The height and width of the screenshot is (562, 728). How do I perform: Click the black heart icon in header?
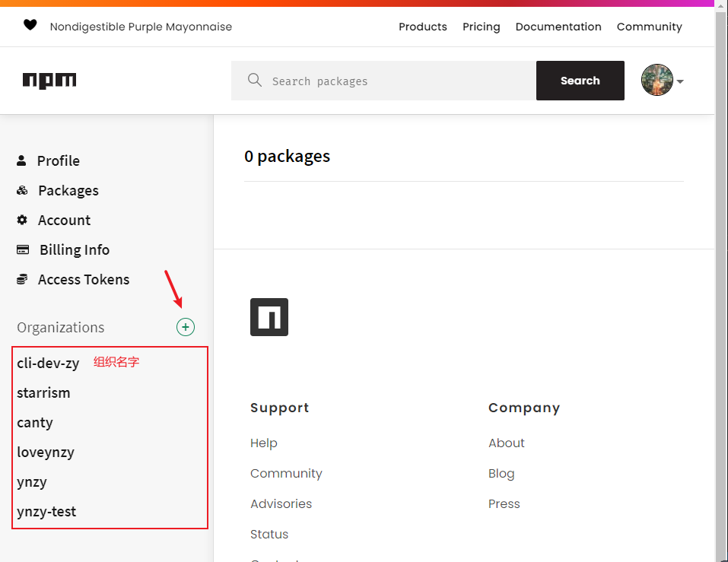(30, 24)
